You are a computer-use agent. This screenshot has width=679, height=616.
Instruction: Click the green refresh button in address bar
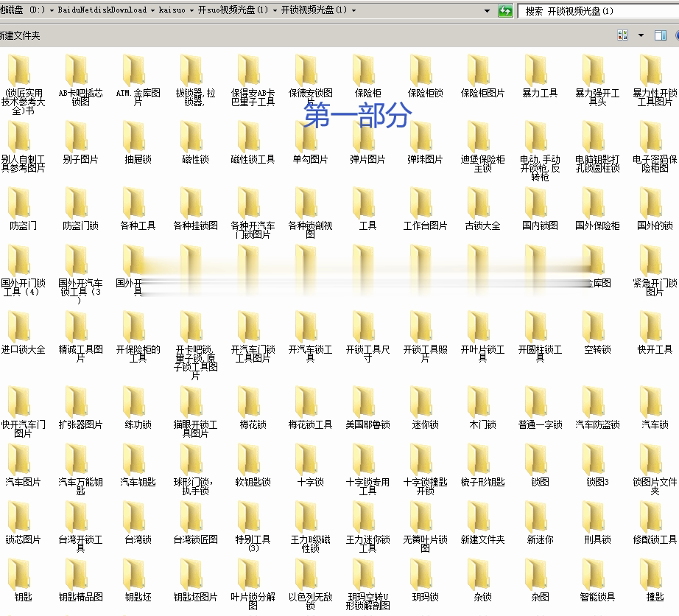tap(505, 10)
